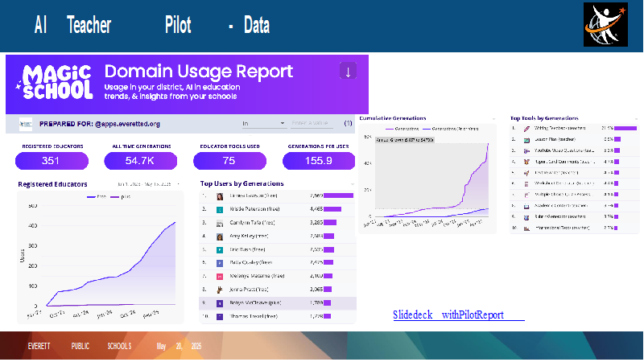Click the 'May 20, 2025' footer date
This screenshot has width=644, height=362.
click(179, 347)
